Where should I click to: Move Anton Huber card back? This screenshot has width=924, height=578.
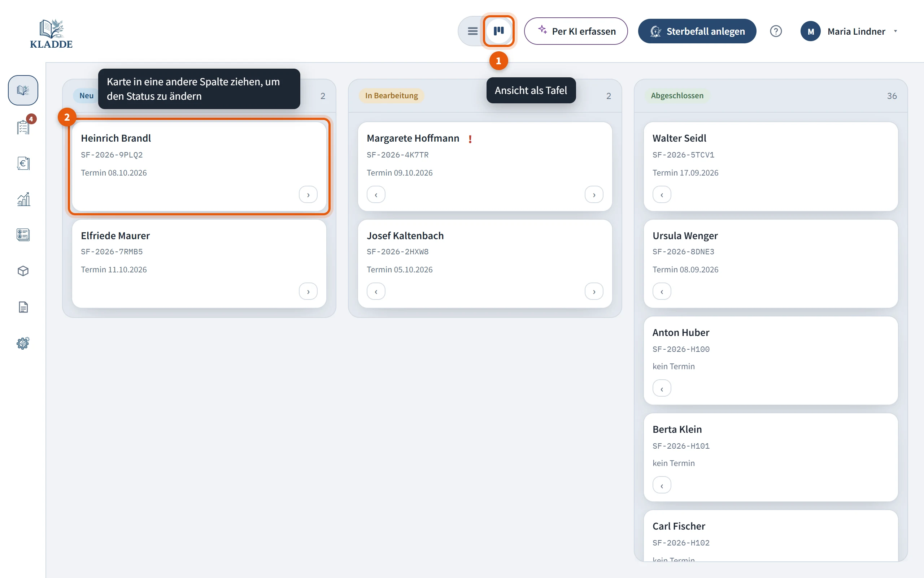pyautogui.click(x=662, y=388)
